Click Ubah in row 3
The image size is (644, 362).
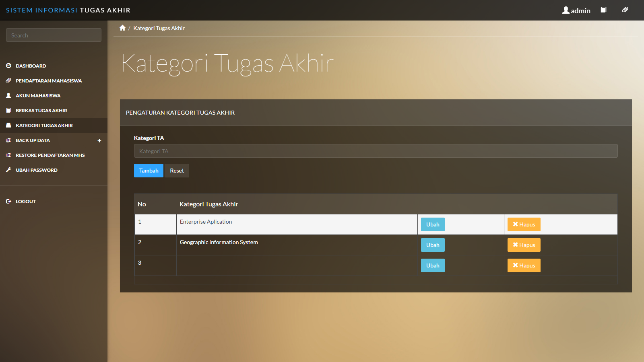(433, 265)
